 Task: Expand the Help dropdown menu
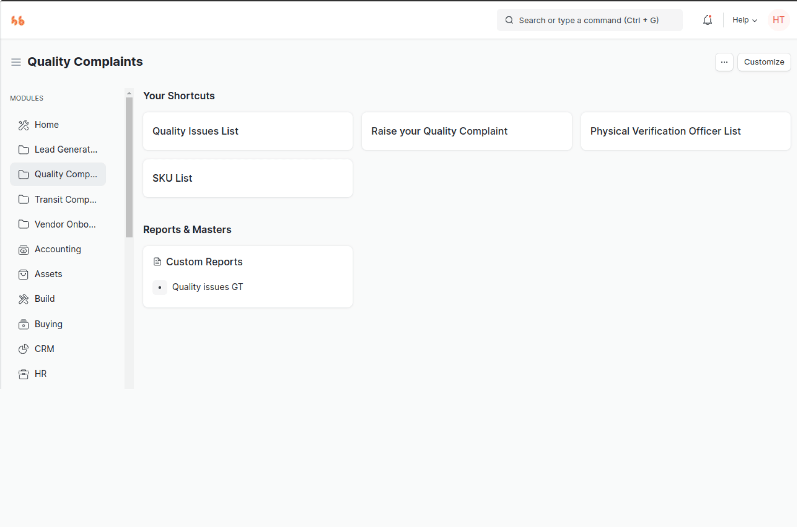point(744,20)
